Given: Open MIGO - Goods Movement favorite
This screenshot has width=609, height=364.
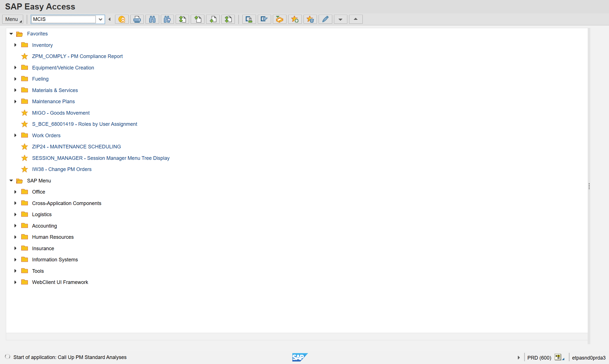Looking at the screenshot, I should pos(61,113).
